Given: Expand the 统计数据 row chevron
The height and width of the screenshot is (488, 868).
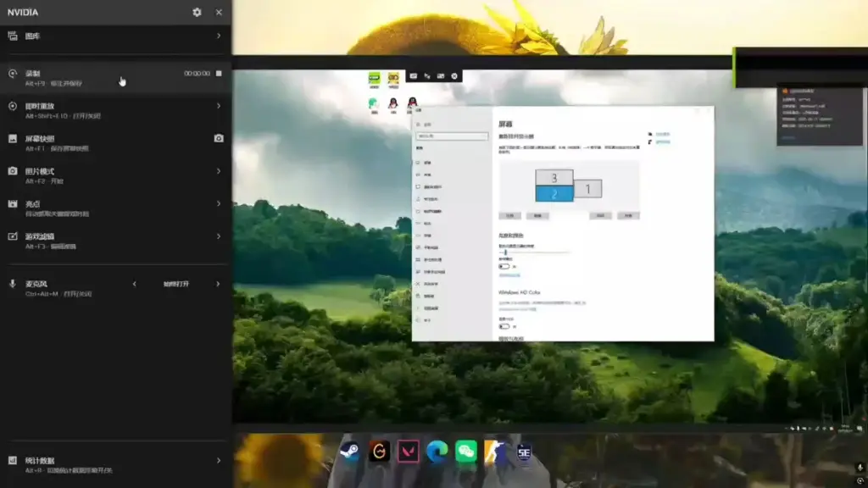Looking at the screenshot, I should tap(219, 460).
